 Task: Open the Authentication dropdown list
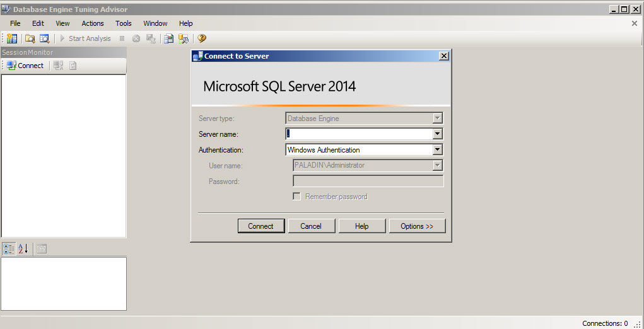click(437, 150)
